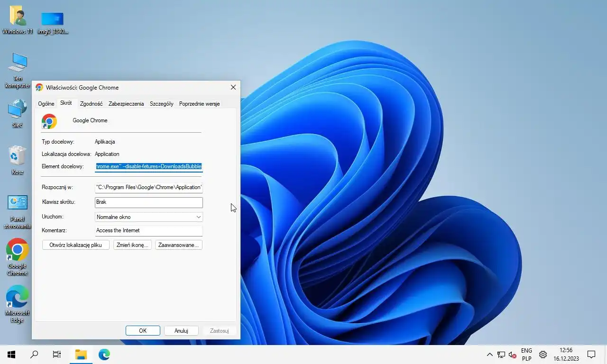Open taskbar search magnifier
This screenshot has width=607, height=364.
pyautogui.click(x=34, y=355)
